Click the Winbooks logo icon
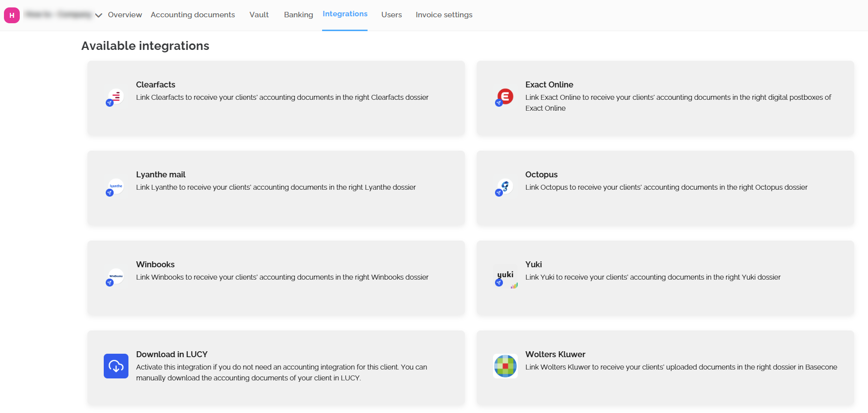868x413 pixels. point(116,276)
